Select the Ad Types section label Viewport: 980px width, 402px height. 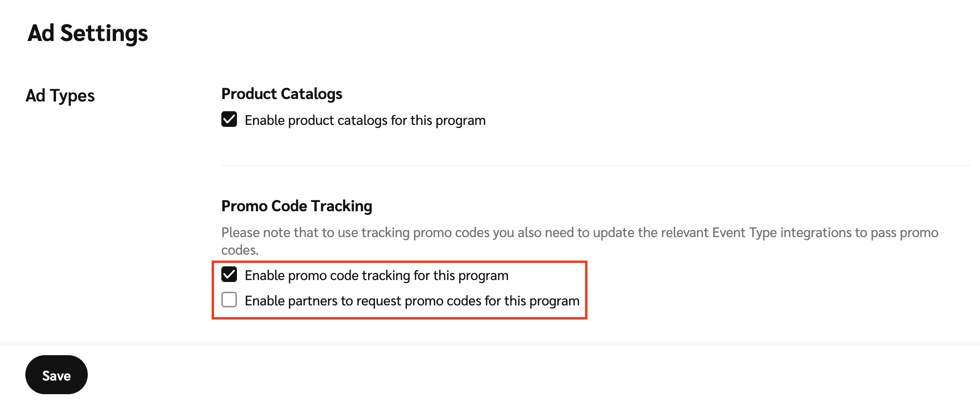coord(60,96)
